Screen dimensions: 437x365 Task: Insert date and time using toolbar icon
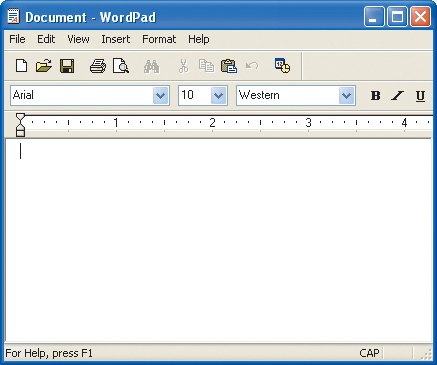click(282, 65)
